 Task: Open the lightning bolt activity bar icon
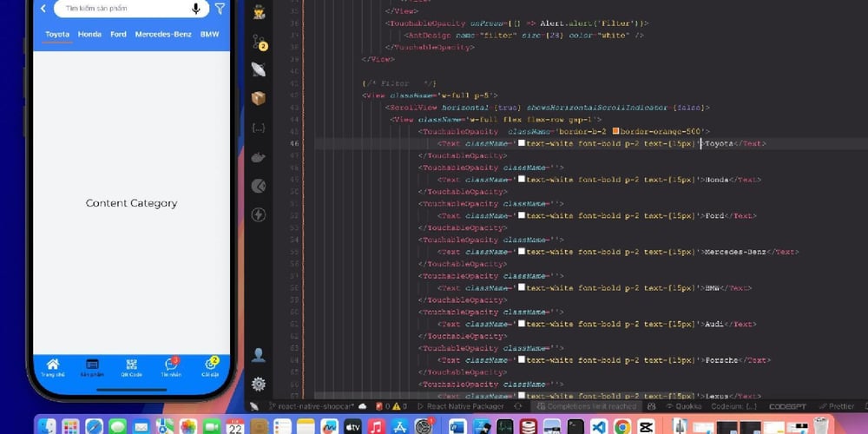click(259, 214)
